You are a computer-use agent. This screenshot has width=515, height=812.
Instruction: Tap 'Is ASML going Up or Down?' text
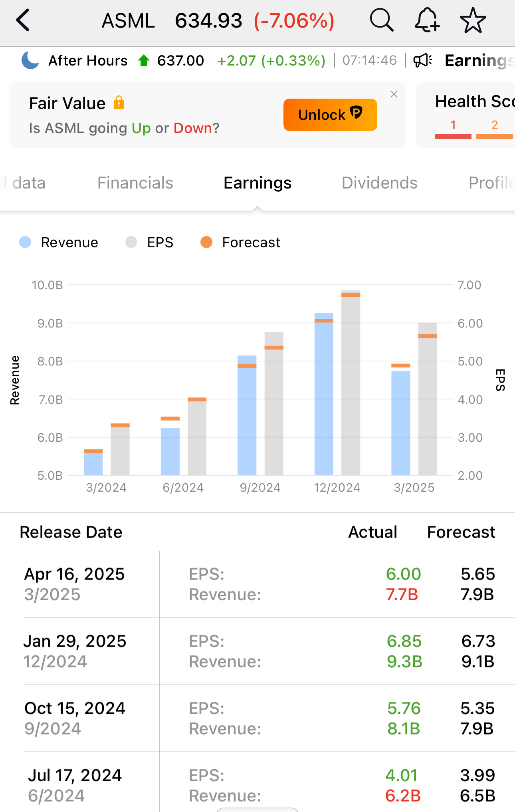124,128
